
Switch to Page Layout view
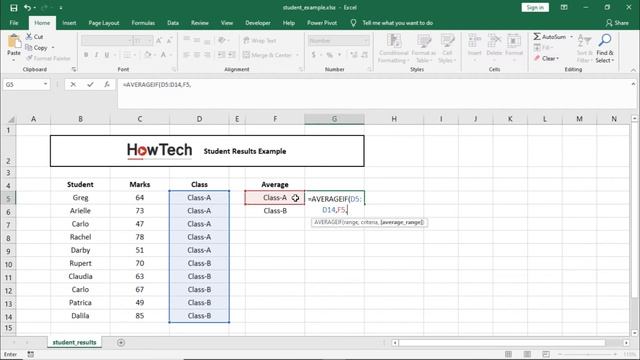[x=527, y=354]
